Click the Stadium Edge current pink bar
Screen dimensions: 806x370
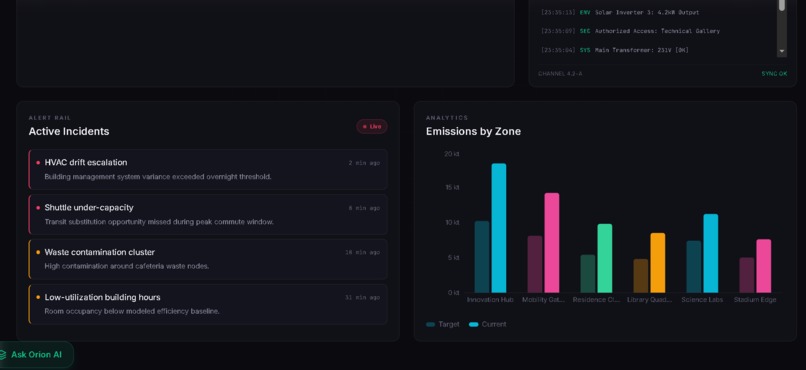764,266
